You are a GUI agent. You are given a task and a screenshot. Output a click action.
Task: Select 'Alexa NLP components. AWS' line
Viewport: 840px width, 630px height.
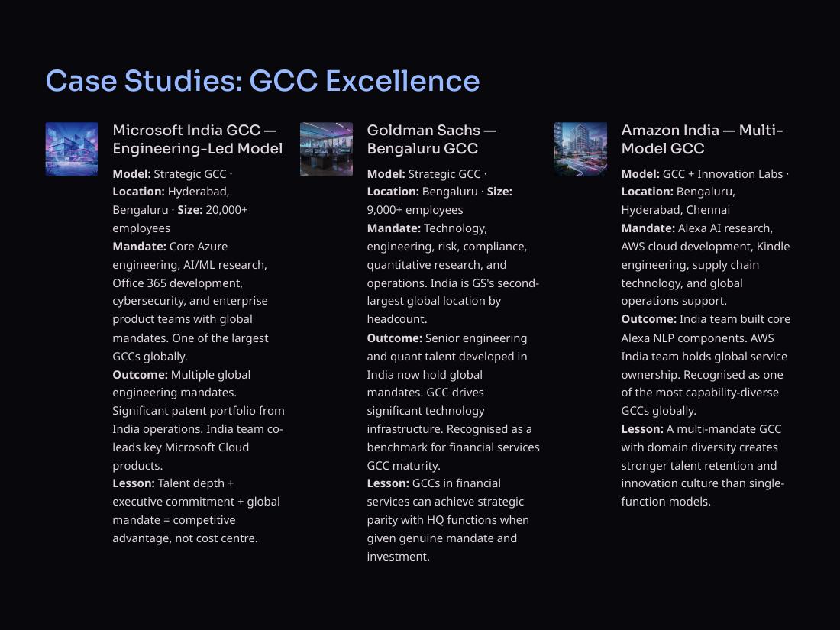pyautogui.click(x=697, y=338)
